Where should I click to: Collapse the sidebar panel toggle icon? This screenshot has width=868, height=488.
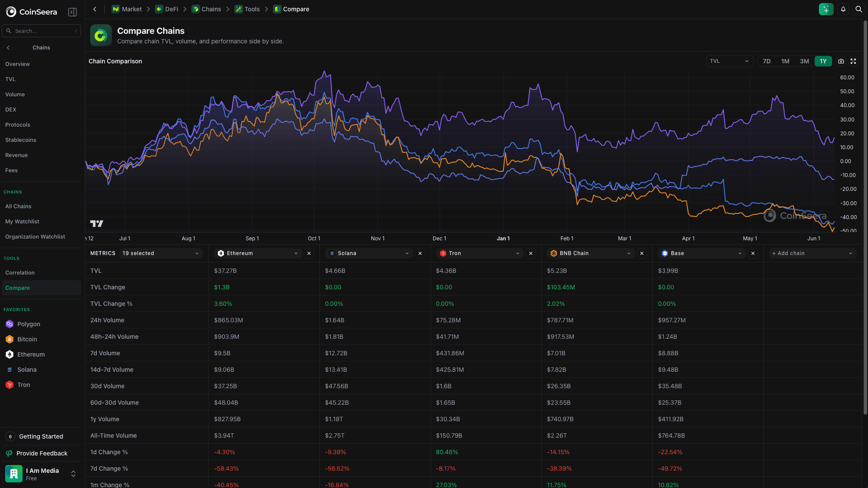pos(72,12)
